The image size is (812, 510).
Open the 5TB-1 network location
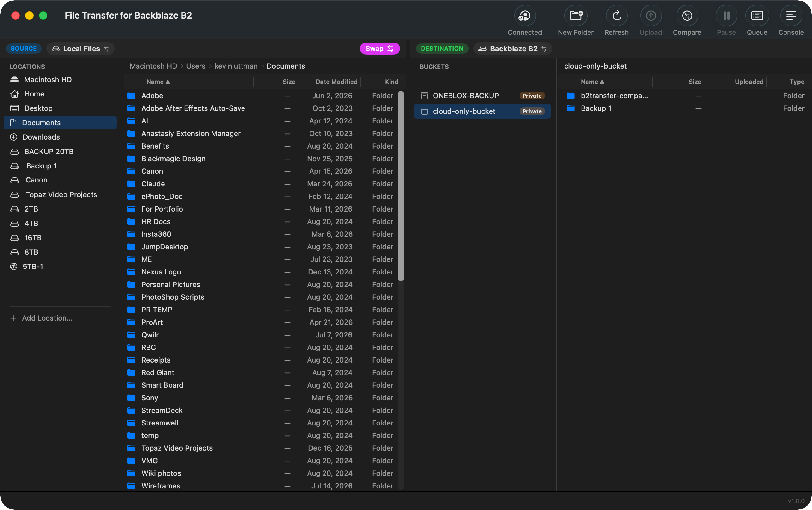60,266
